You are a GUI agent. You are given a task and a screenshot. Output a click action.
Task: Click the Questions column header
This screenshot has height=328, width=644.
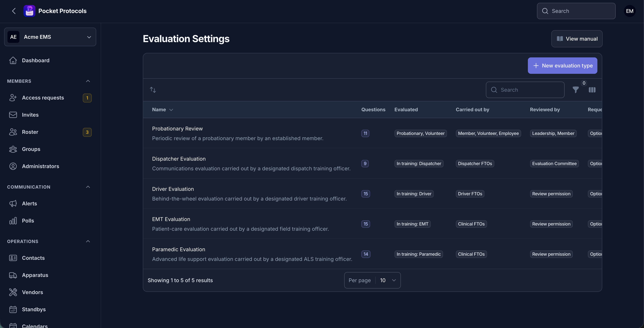coord(373,110)
